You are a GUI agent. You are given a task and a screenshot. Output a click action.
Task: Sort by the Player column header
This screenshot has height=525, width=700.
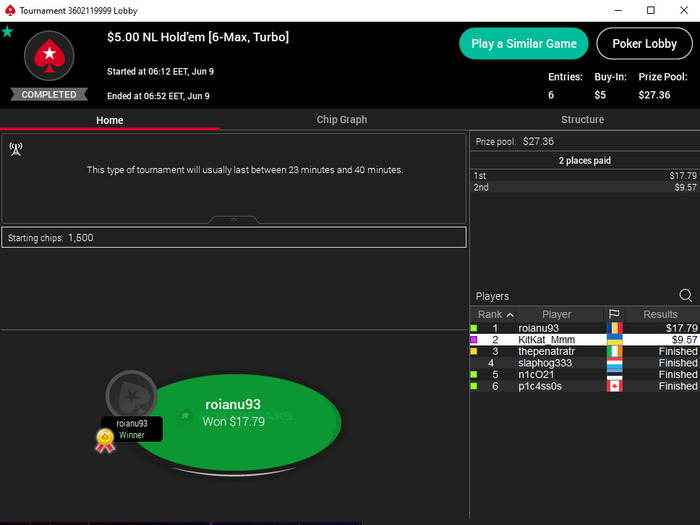pyautogui.click(x=557, y=314)
